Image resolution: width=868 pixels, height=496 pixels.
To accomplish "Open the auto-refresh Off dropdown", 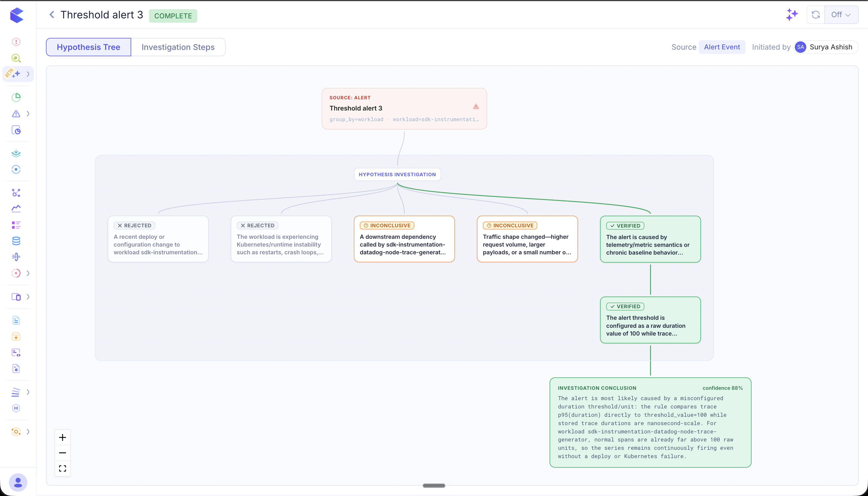I will pyautogui.click(x=841, y=15).
